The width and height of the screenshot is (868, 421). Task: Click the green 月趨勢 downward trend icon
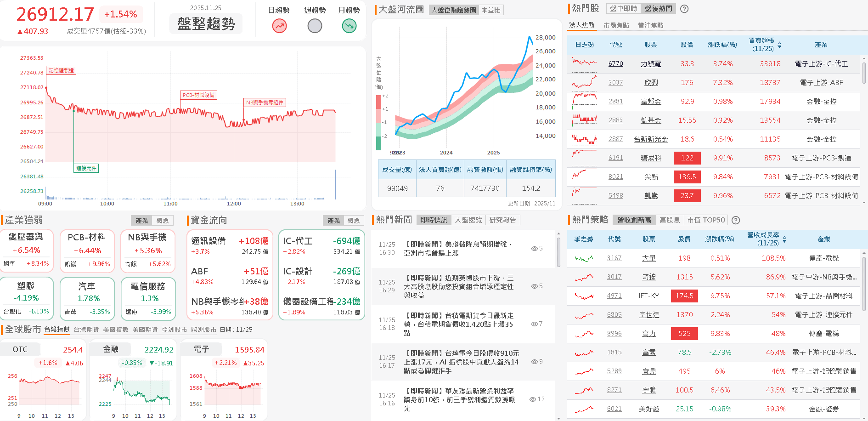tap(349, 26)
